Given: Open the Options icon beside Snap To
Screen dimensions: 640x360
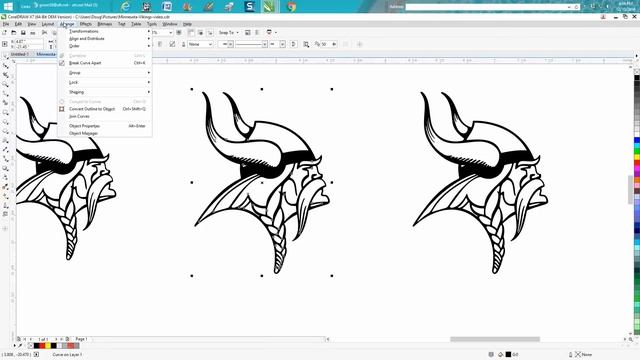Looking at the screenshot, I should [x=248, y=33].
